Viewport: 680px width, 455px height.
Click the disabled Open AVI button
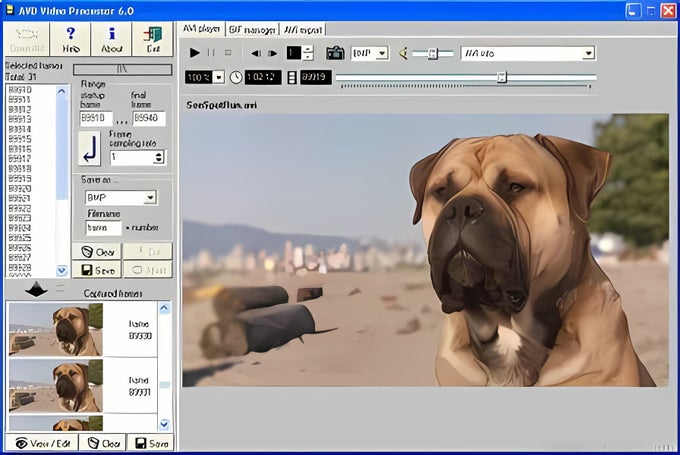click(27, 39)
